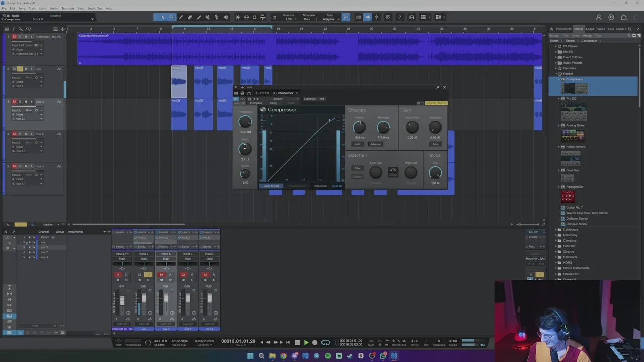Enable Adaptive release in Envelope section
Screen dimensions: 644x362
tap(376, 144)
